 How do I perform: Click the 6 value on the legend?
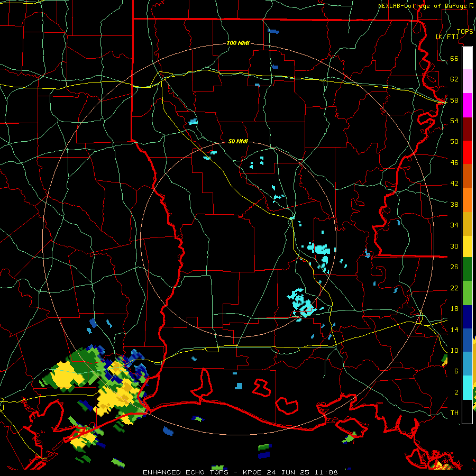[456, 371]
